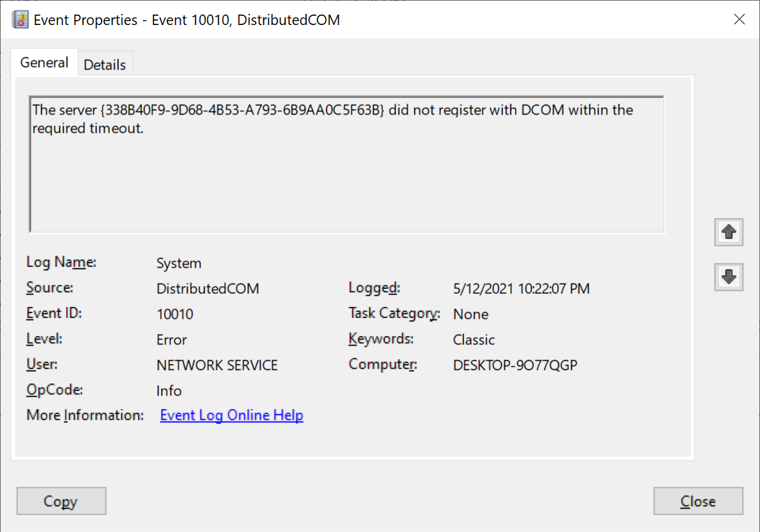Click the Level value Error
This screenshot has width=760, height=532.
tap(172, 340)
